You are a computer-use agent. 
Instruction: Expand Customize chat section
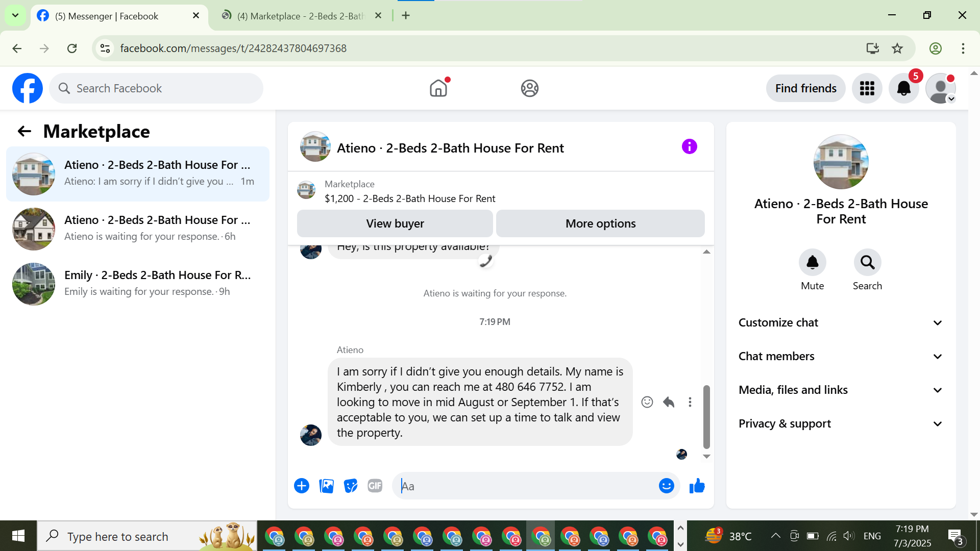840,323
